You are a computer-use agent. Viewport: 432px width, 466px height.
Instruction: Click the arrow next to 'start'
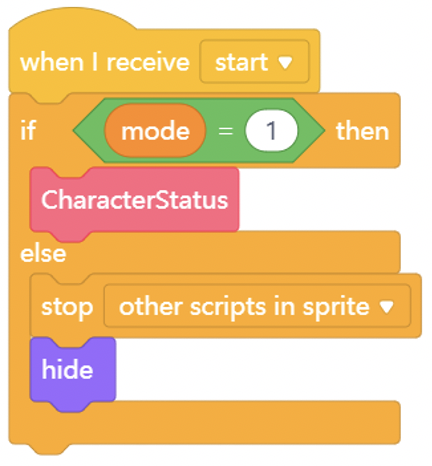pos(285,62)
